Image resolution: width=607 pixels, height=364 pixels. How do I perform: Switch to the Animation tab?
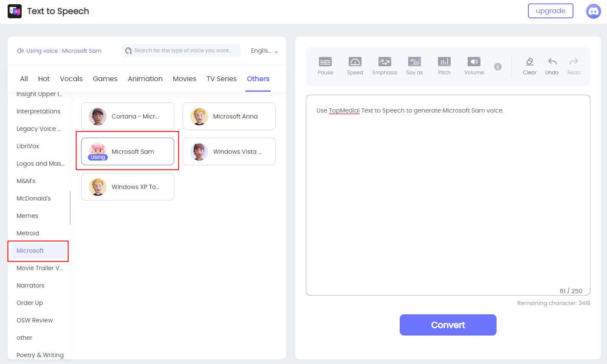pos(145,79)
